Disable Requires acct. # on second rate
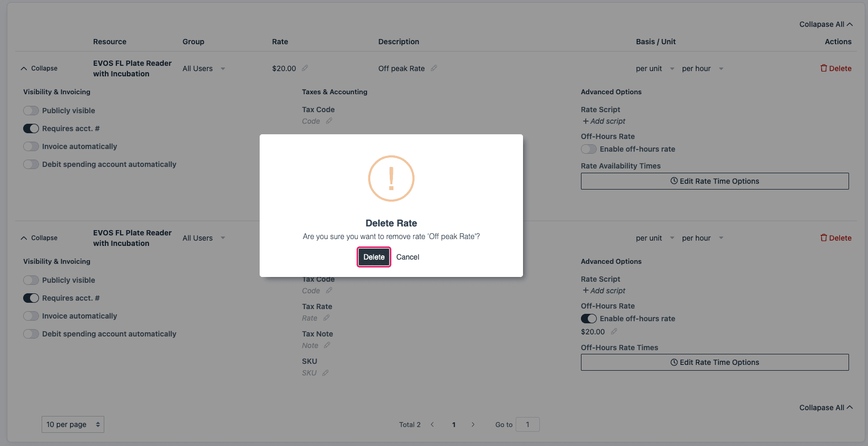Image resolution: width=868 pixels, height=446 pixels. tap(31, 298)
